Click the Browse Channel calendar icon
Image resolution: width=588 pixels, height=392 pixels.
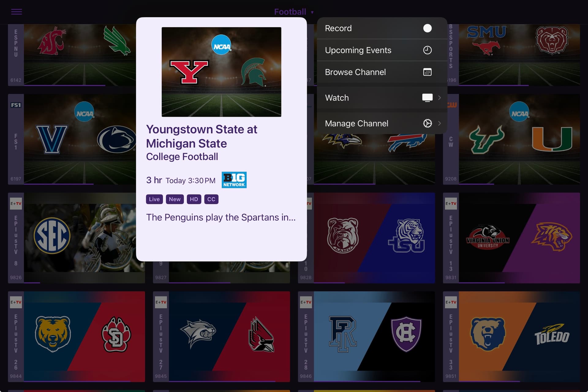point(427,72)
